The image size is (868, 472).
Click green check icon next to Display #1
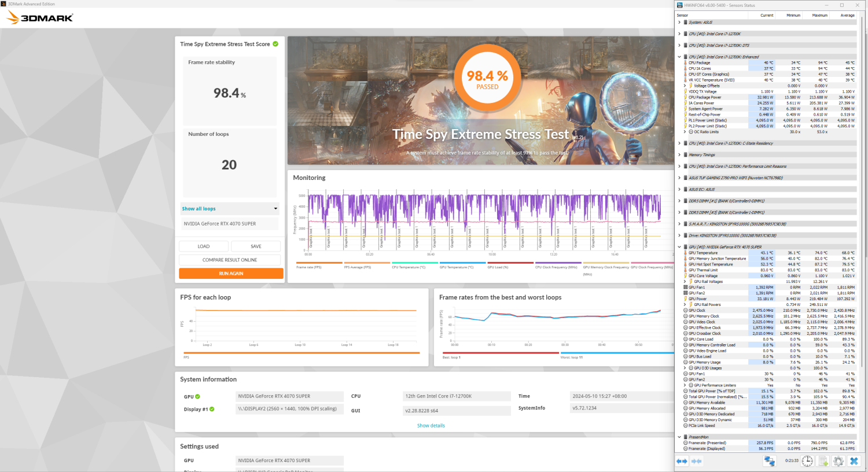pyautogui.click(x=212, y=409)
